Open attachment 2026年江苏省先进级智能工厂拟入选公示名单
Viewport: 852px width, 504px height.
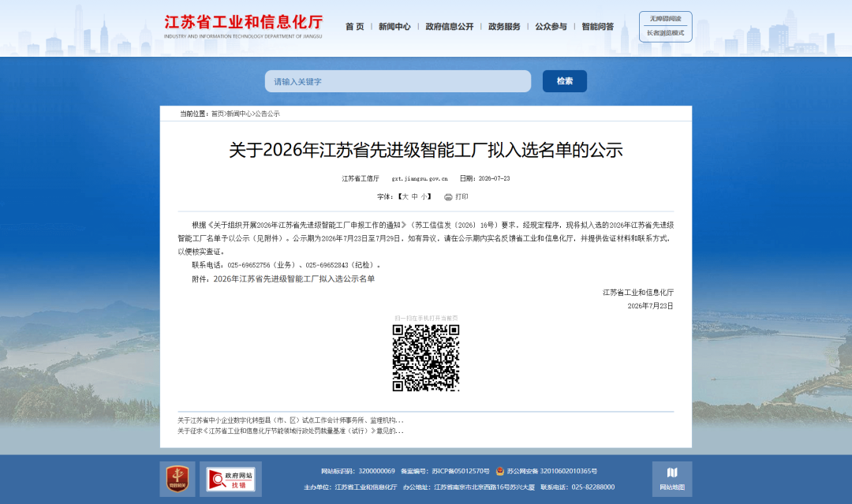[x=294, y=279]
